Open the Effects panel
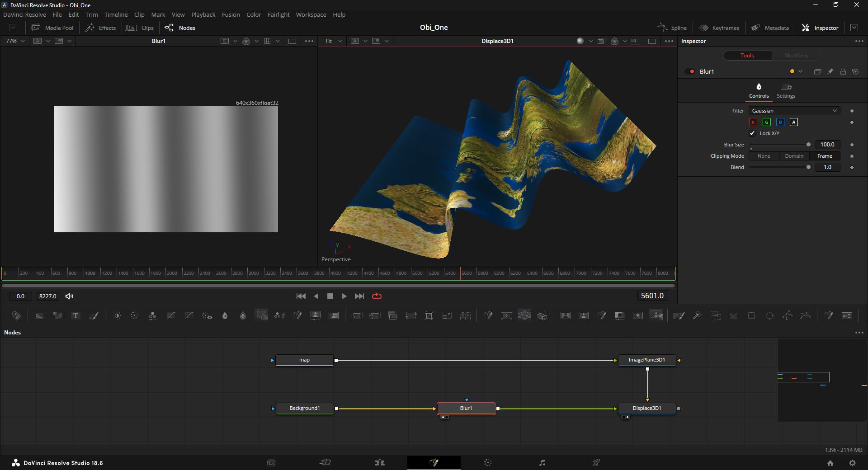 point(100,28)
